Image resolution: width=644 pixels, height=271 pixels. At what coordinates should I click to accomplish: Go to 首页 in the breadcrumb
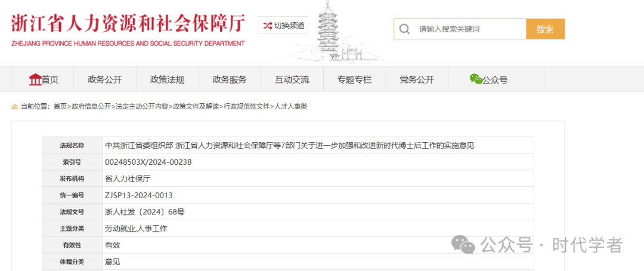pyautogui.click(x=60, y=106)
